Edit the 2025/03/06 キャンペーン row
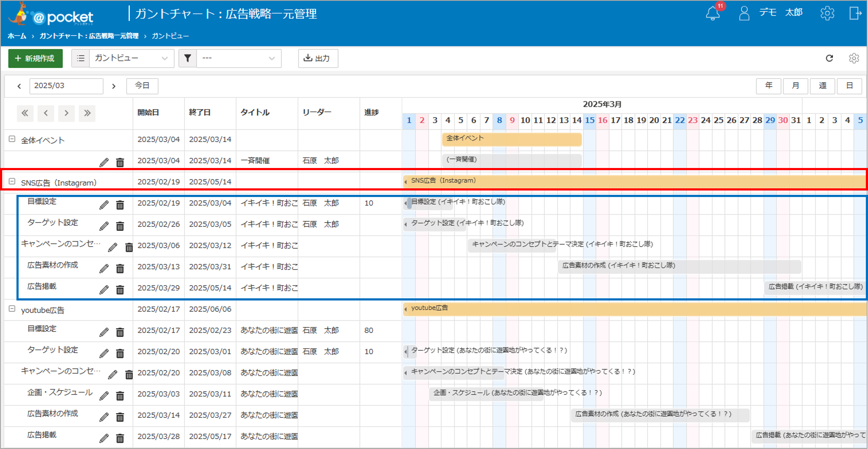 coord(113,247)
